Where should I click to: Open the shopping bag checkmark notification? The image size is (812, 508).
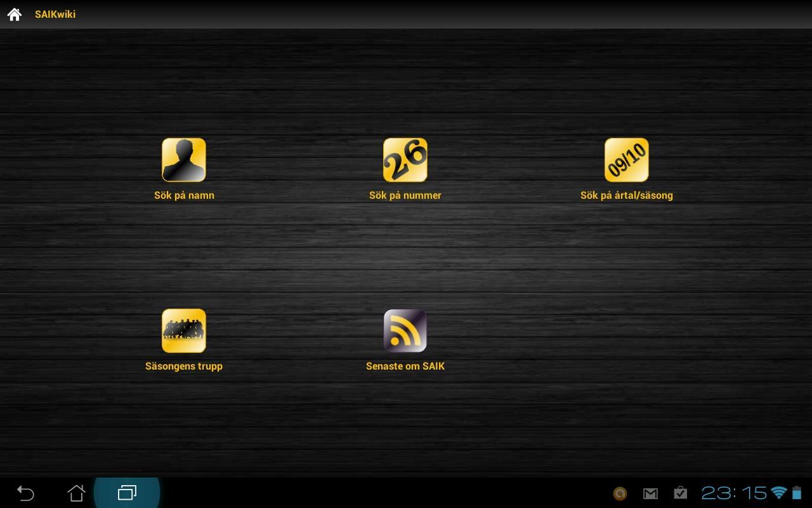pyautogui.click(x=680, y=493)
